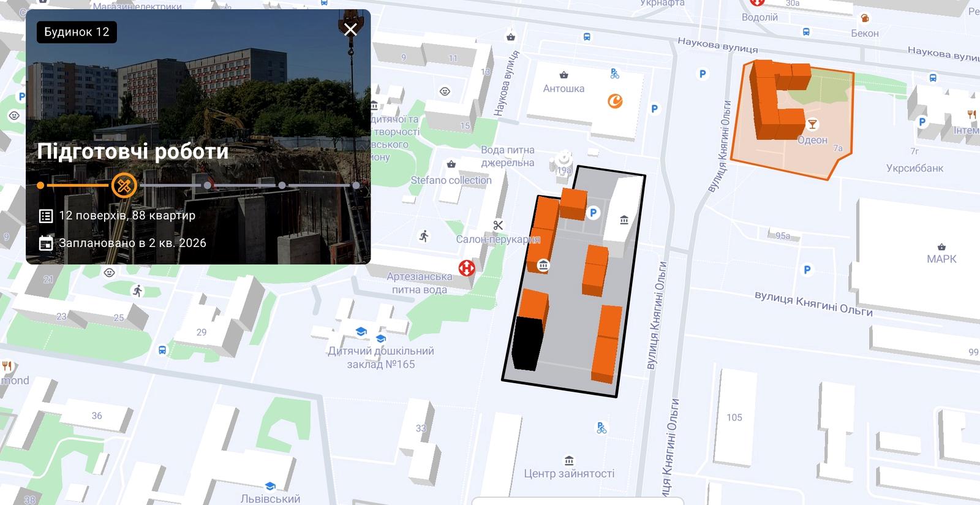Select the first dot on construction timeline
The height and width of the screenshot is (505, 980).
40,185
